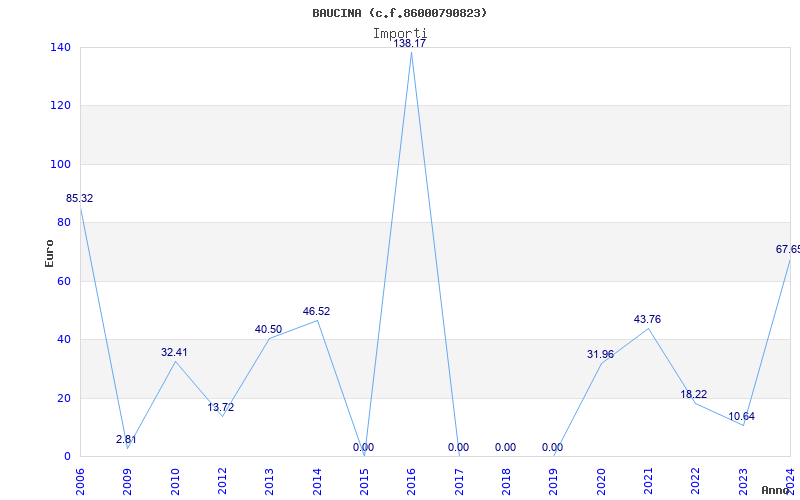Click the 0 y-axis tick label
The height and width of the screenshot is (500, 800).
point(67,456)
